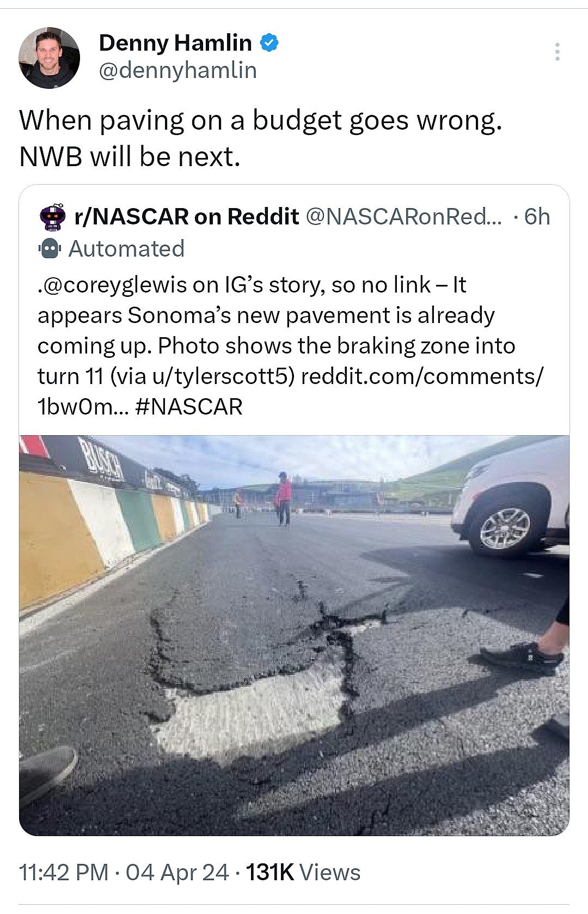588x914 pixels.
Task: Open r/NASCAR on Reddit account name
Action: tap(187, 217)
